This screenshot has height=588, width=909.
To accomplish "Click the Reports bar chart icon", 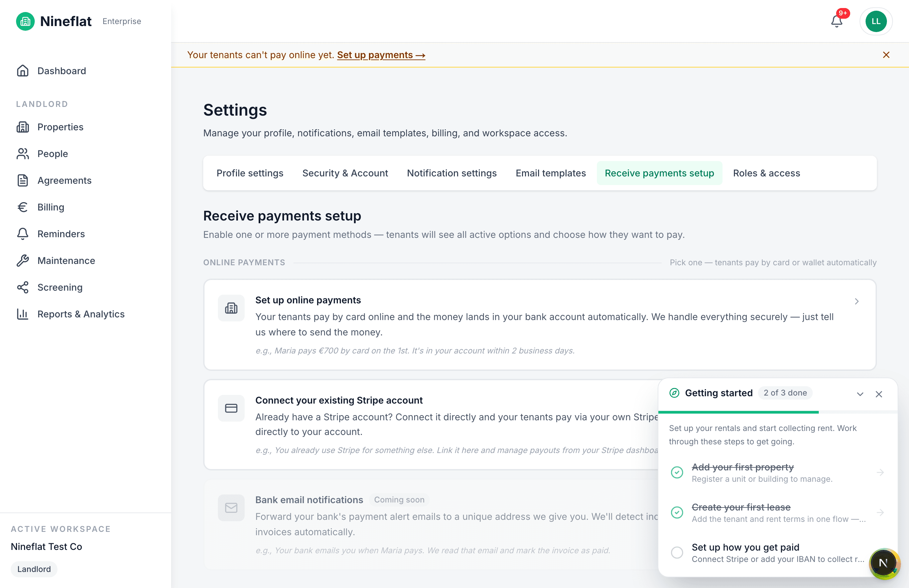I will click(x=23, y=314).
